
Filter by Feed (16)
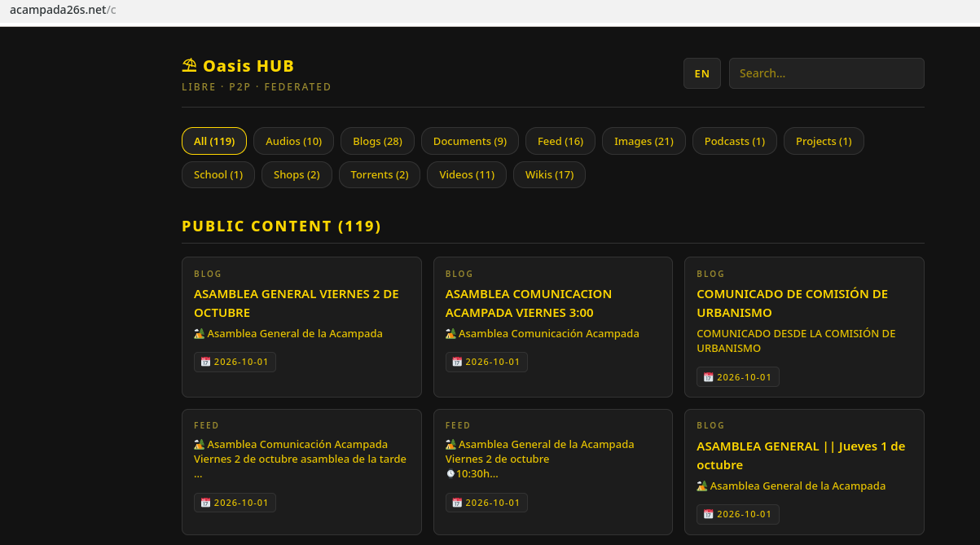click(560, 141)
